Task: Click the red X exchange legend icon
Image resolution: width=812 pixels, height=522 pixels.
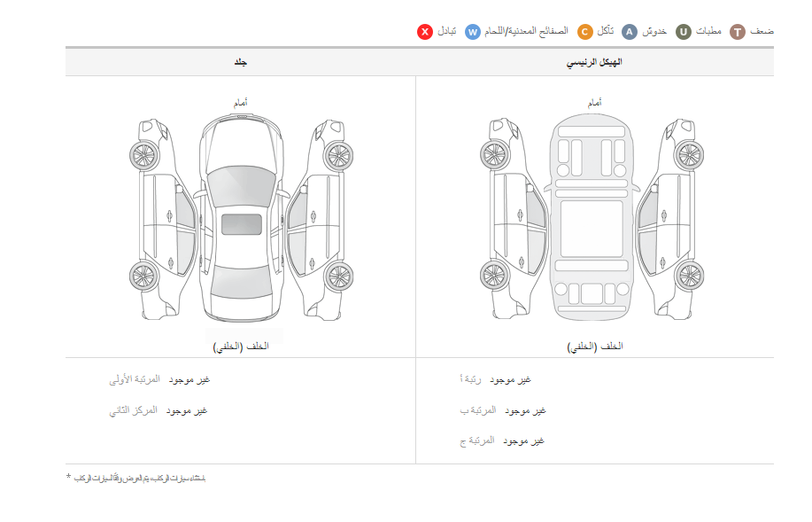Action: tap(425, 32)
